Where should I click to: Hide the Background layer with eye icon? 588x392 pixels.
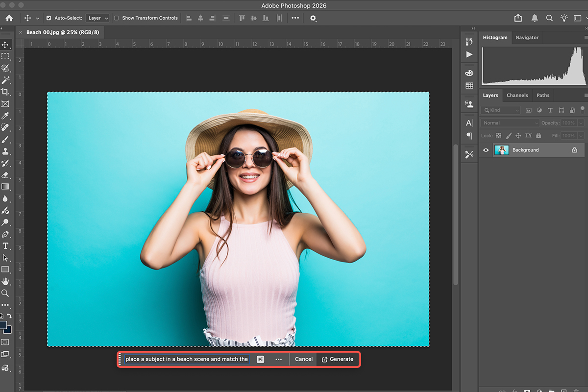click(x=486, y=150)
